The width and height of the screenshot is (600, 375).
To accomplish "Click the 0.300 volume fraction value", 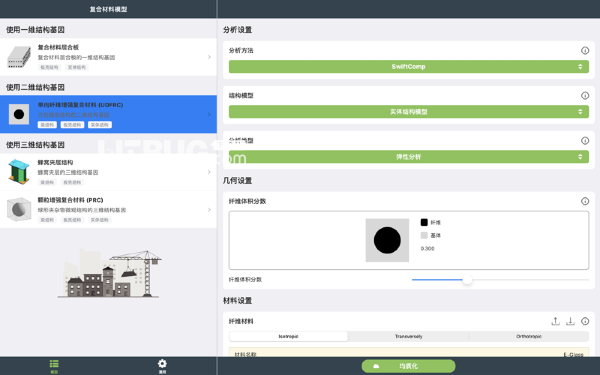I will point(427,249).
